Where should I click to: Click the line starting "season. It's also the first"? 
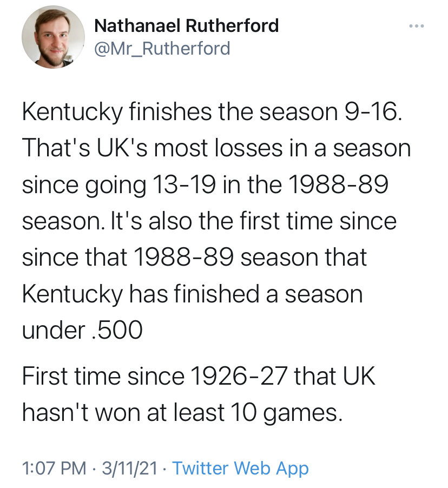(209, 221)
